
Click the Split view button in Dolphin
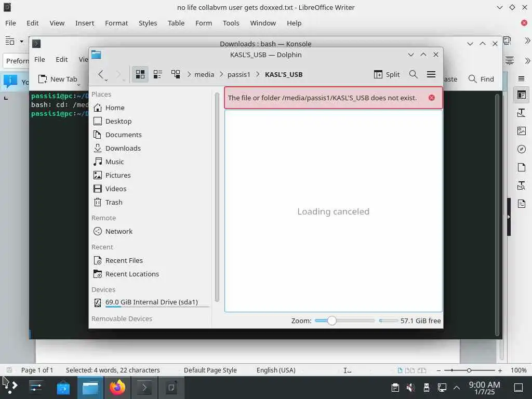[387, 74]
